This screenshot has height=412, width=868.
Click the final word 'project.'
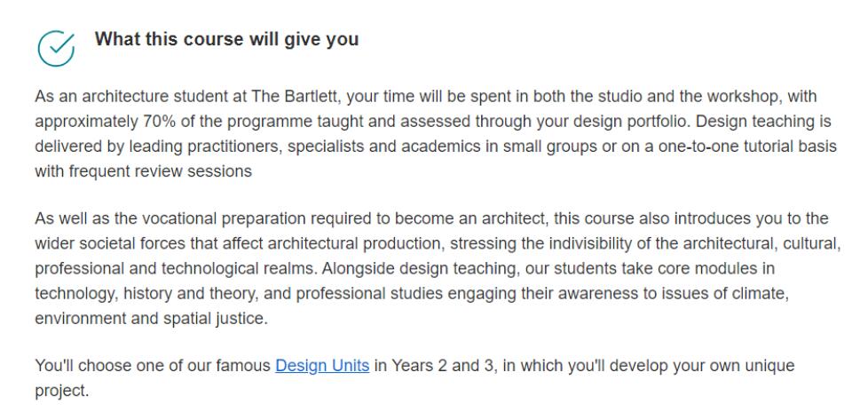point(62,391)
